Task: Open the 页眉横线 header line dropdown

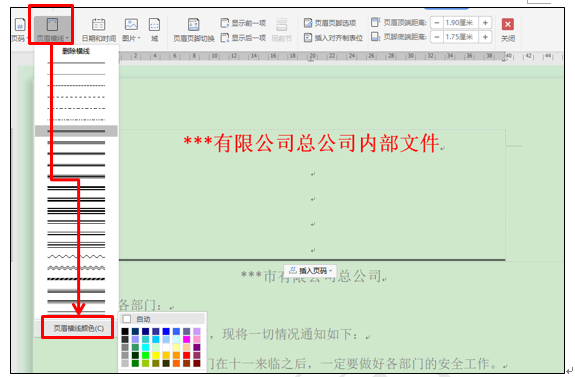Action: (x=52, y=30)
